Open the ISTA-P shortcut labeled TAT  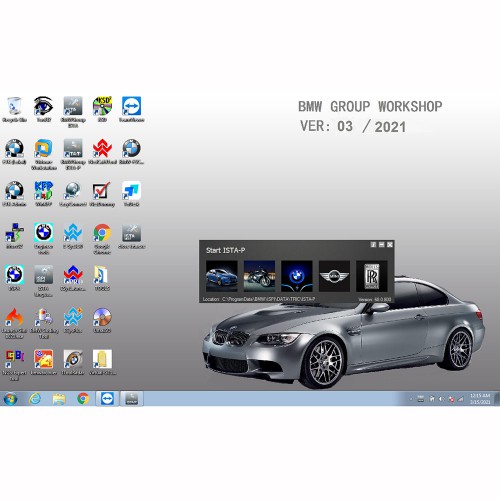click(73, 154)
